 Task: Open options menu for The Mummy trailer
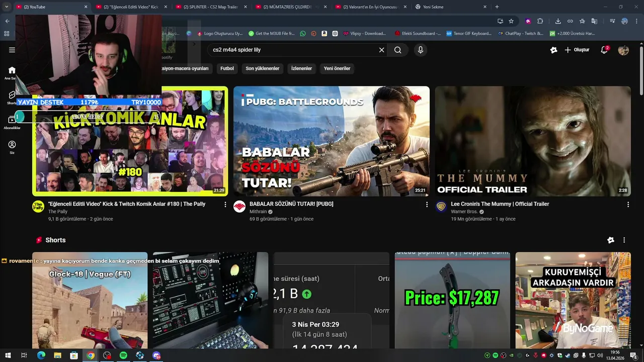pos(628,205)
